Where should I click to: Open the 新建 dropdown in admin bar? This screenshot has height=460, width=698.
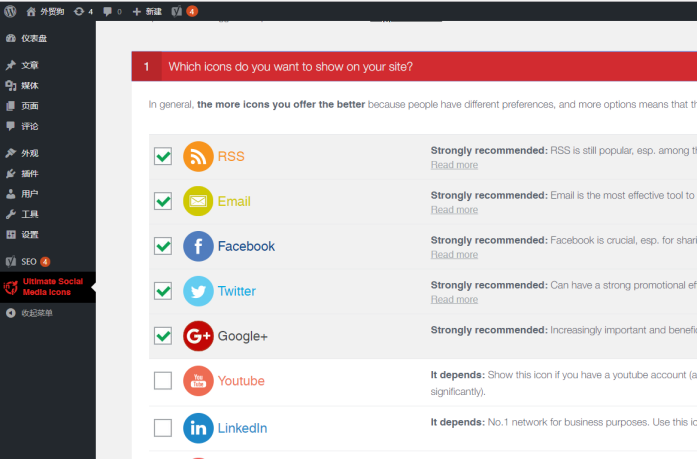point(146,11)
